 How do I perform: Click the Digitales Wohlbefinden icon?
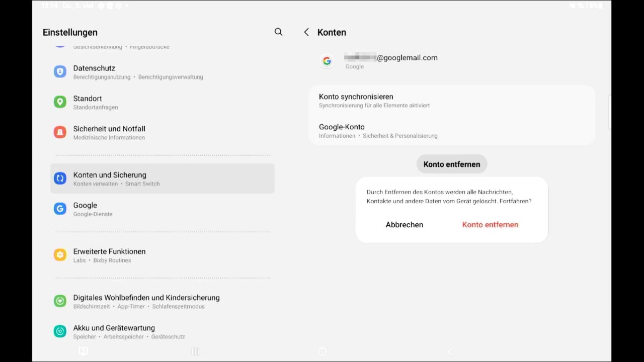pos(60,301)
